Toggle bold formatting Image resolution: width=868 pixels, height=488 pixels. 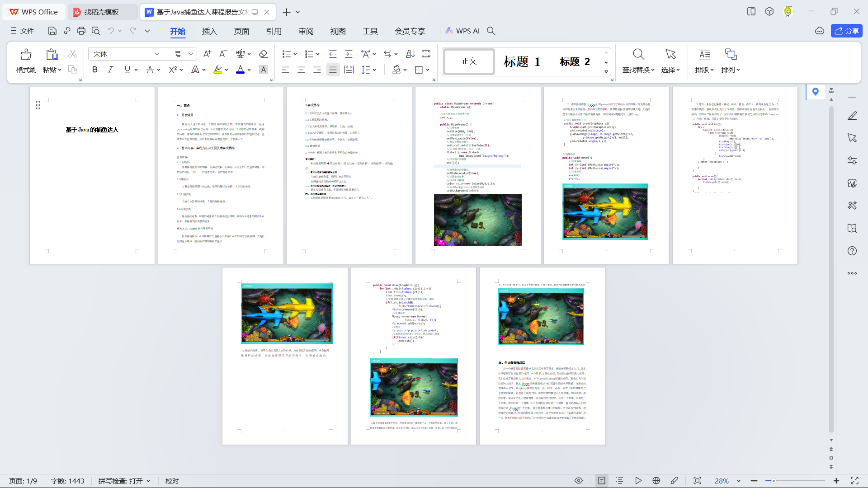[x=94, y=70]
